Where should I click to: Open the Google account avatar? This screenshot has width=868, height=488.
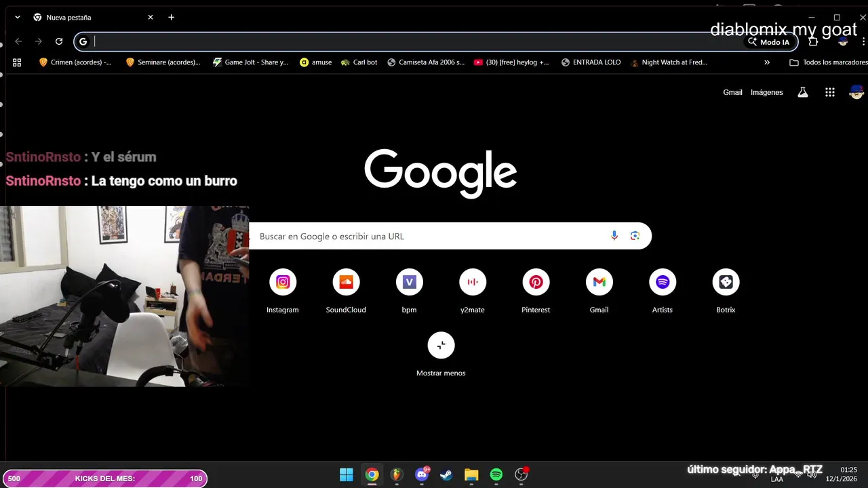856,92
